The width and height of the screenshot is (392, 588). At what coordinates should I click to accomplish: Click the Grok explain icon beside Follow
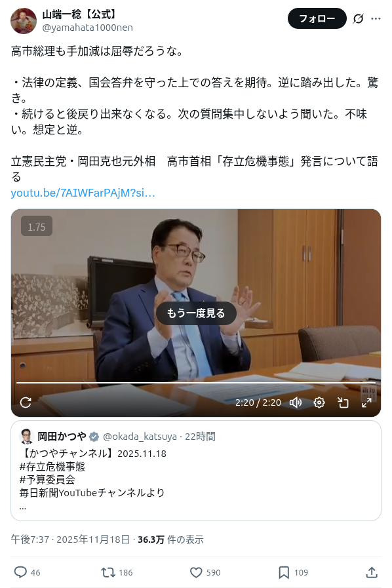click(x=358, y=18)
